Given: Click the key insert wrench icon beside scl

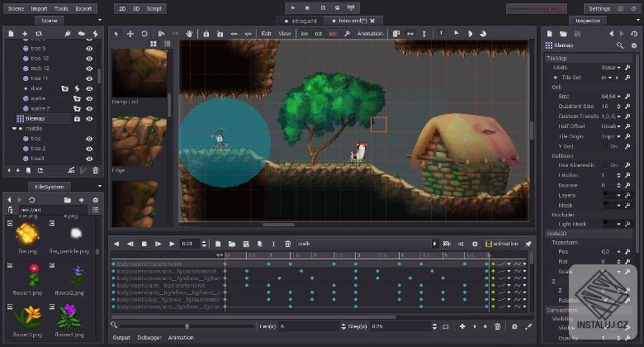Looking at the screenshot, I should tap(347, 34).
